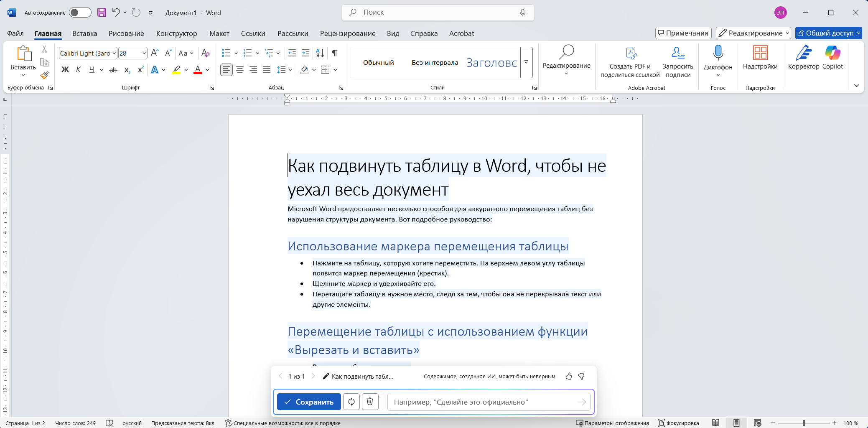The height and width of the screenshot is (428, 868).
Task: Give thumbs up to AI content
Action: coord(569,376)
